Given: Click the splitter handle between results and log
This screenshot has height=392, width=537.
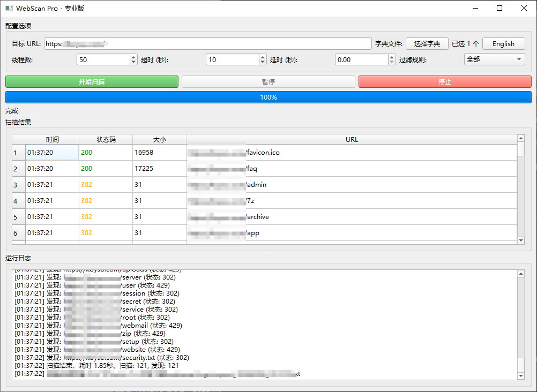Looking at the screenshot, I should point(268,252).
